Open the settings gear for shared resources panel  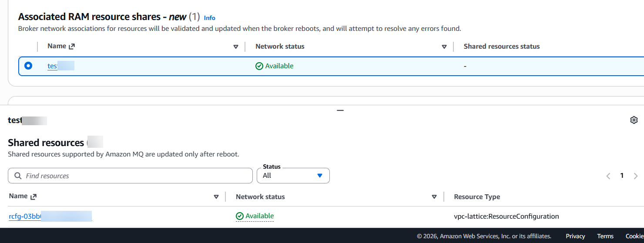tap(634, 120)
